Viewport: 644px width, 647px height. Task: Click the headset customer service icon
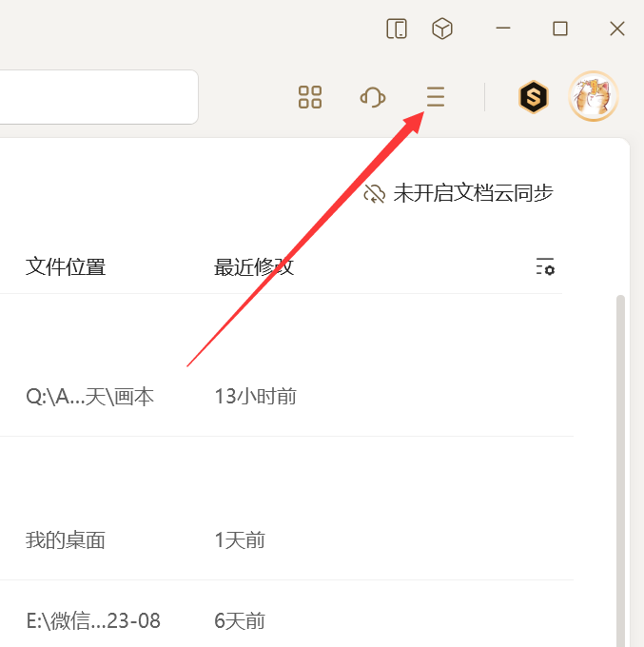pyautogui.click(x=372, y=97)
